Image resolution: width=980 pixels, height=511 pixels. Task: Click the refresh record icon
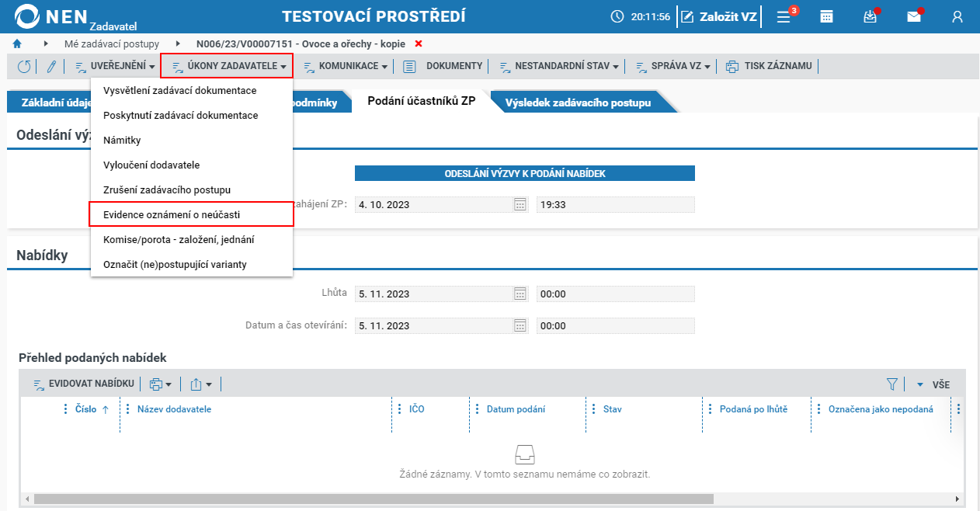(24, 67)
